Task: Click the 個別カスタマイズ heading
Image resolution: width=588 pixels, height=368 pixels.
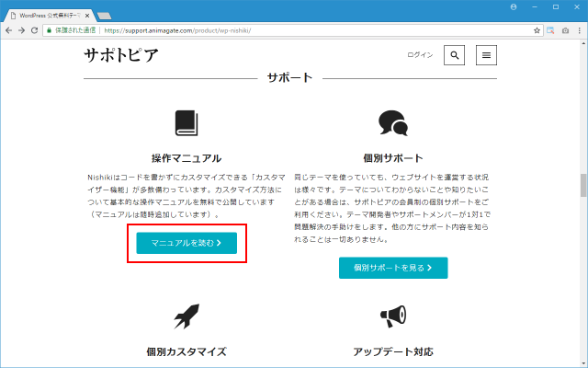Action: [187, 351]
